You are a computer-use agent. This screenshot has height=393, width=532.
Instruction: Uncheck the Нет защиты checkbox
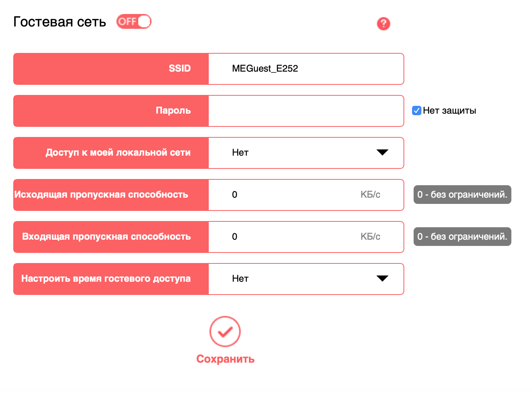pos(417,111)
